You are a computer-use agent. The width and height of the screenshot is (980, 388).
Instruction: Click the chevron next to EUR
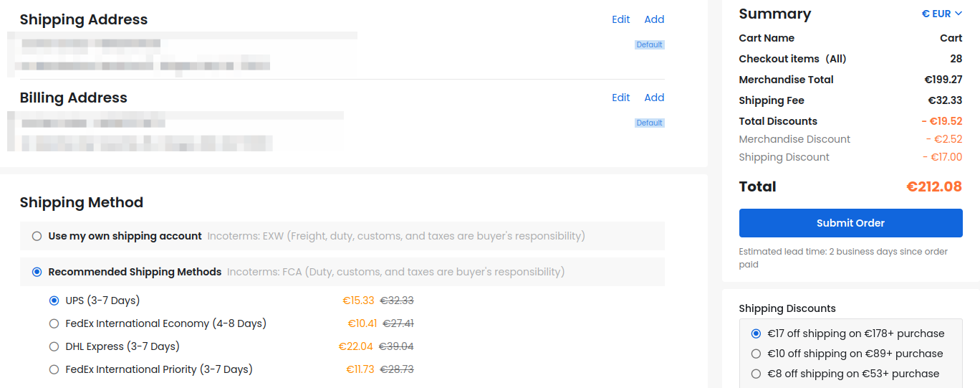coord(959,14)
